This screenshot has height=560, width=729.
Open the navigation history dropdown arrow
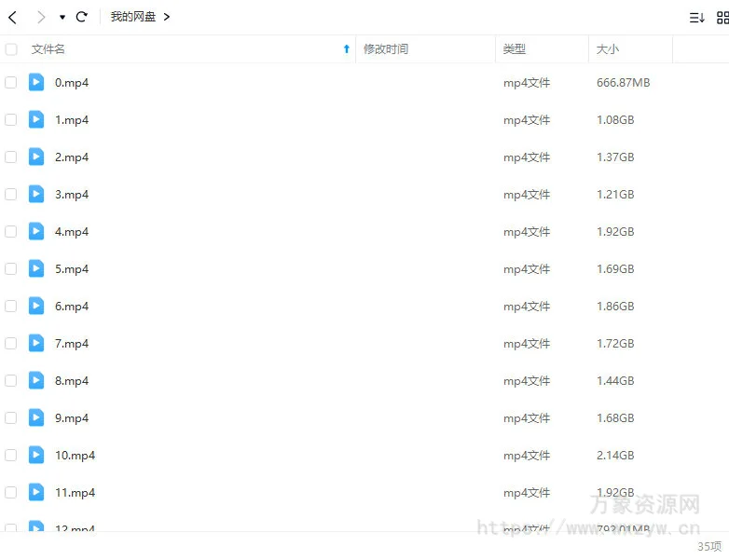[x=62, y=17]
